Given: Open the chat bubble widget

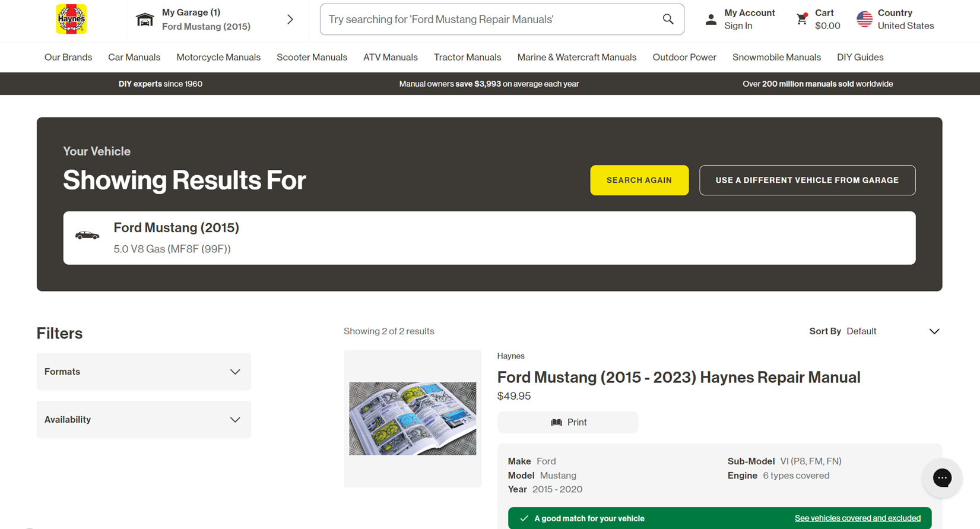Looking at the screenshot, I should pos(942,478).
